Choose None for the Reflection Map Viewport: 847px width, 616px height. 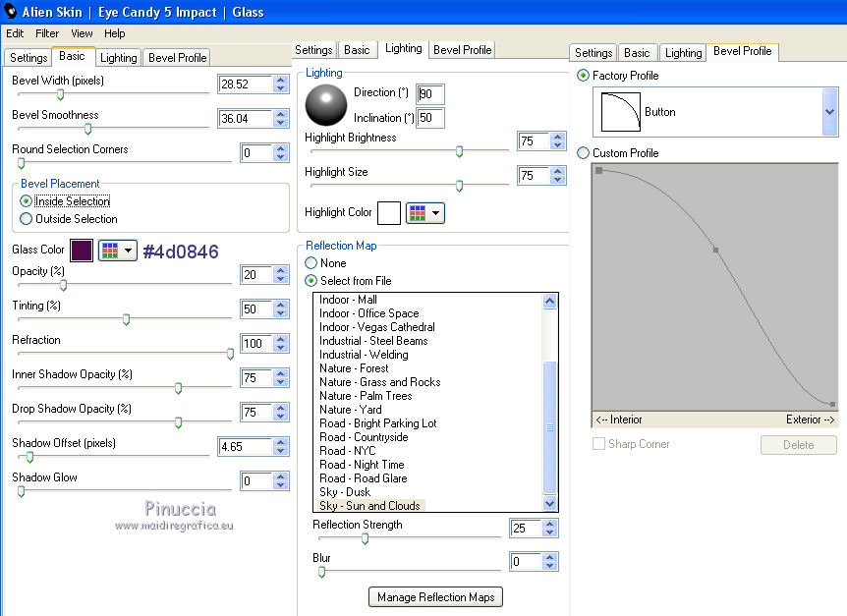(311, 263)
